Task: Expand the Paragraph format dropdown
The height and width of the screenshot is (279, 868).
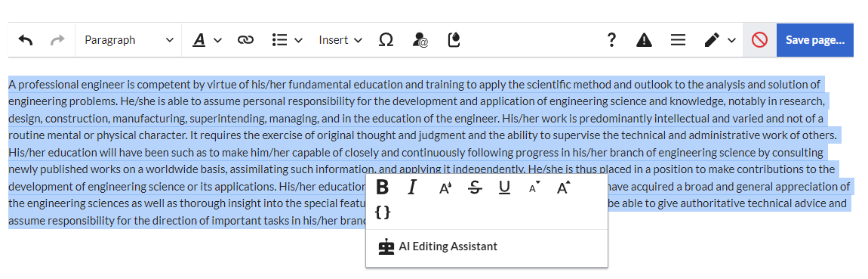Action: click(x=128, y=40)
